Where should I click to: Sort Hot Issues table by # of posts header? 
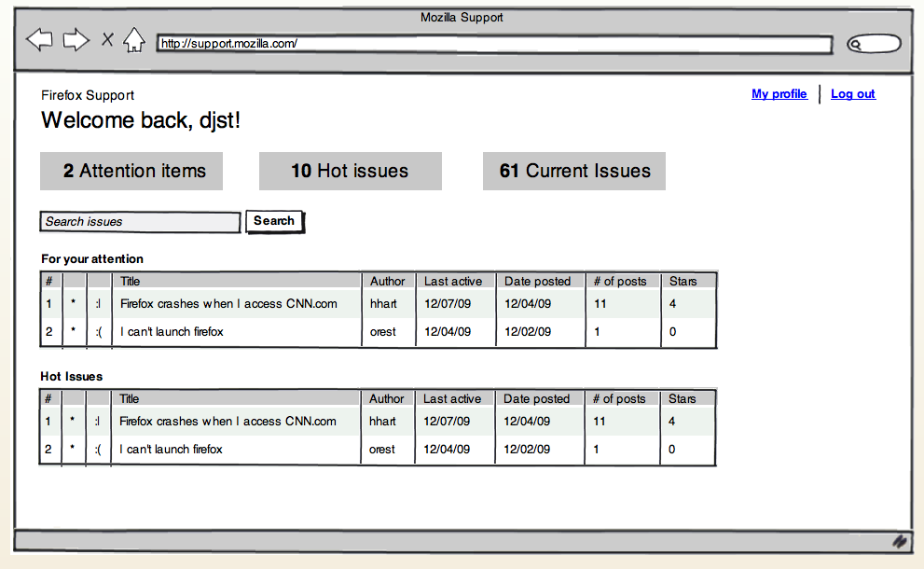619,398
